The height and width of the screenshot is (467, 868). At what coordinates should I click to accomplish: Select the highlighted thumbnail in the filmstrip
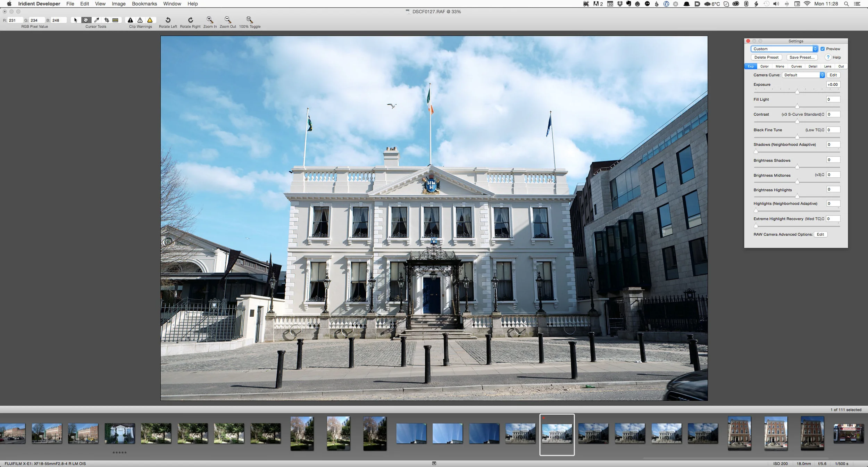coord(557,433)
